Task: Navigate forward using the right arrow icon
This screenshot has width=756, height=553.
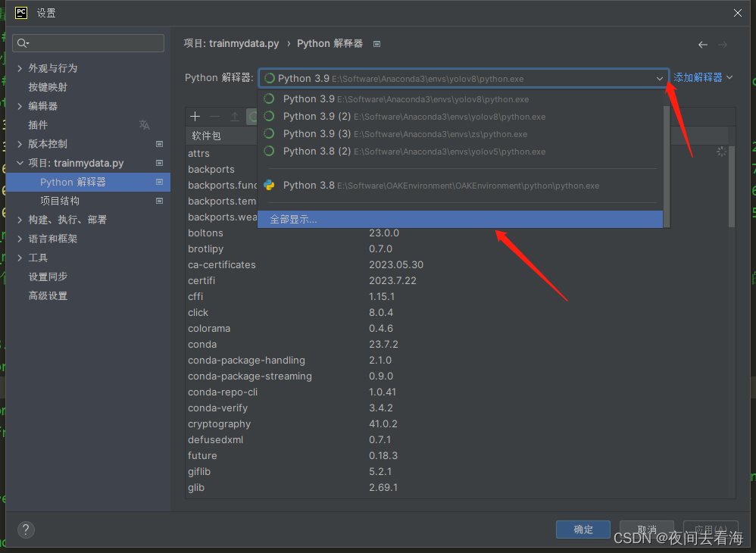Action: click(722, 45)
